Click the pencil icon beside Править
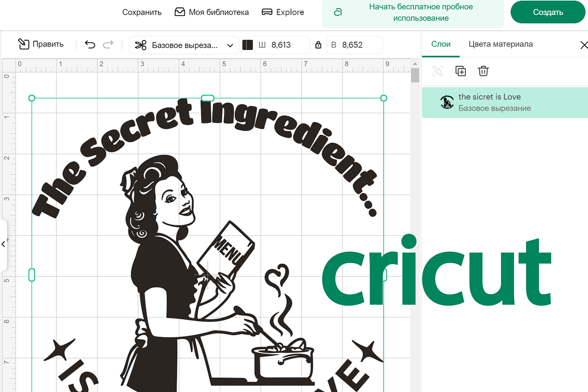This screenshot has width=588, height=392. tap(24, 44)
